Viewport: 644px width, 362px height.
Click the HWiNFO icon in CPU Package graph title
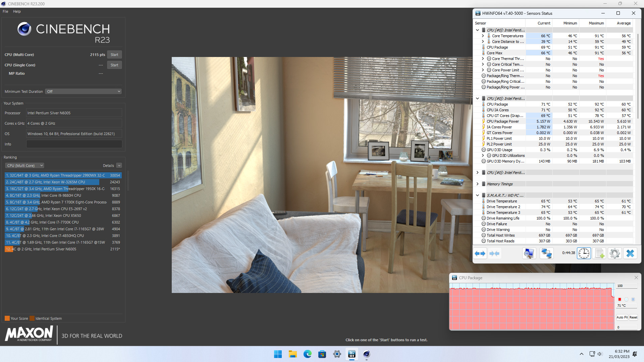pos(454,278)
